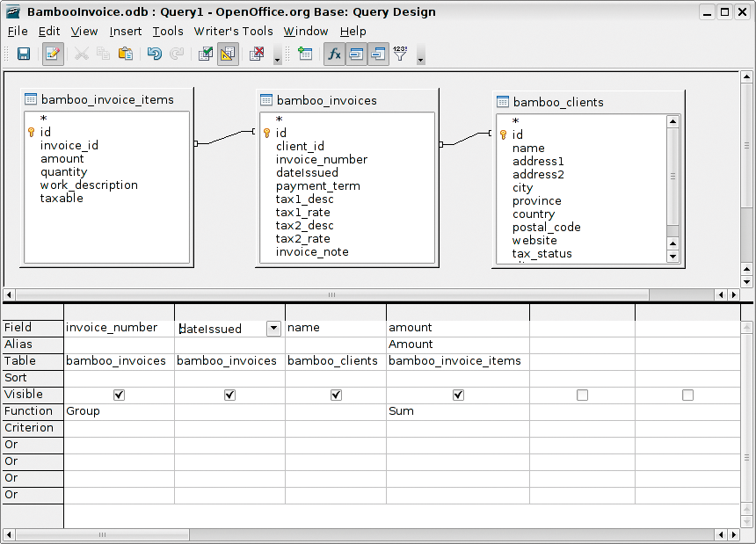Open the Window menu
This screenshot has height=544, width=756.
click(x=306, y=32)
